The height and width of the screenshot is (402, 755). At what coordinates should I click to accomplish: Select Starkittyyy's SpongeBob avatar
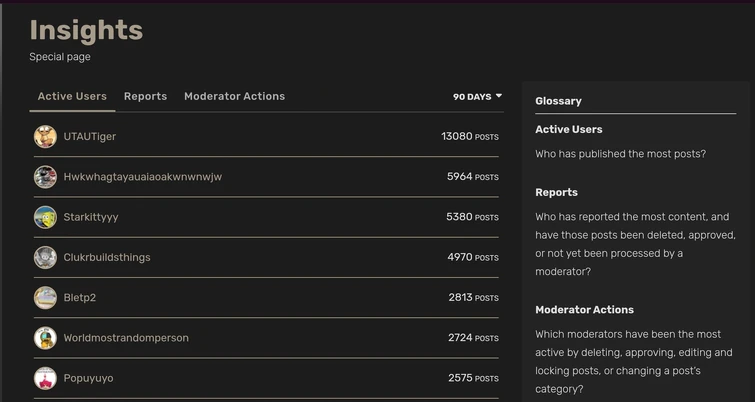[45, 217]
